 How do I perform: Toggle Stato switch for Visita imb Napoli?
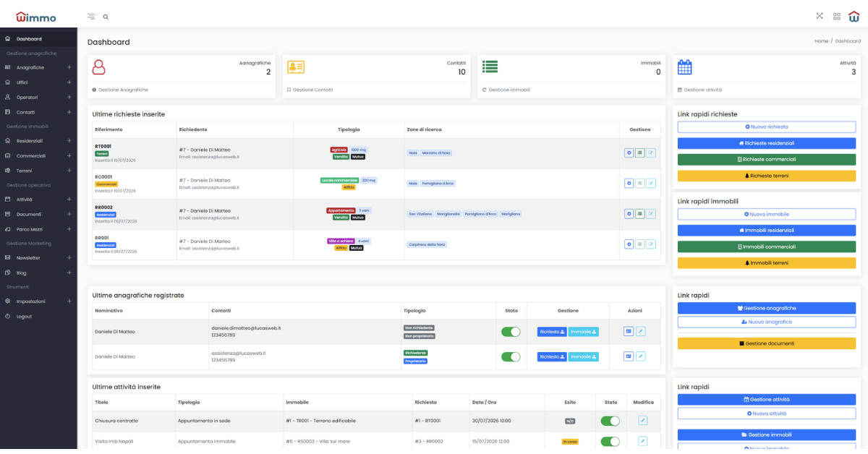click(610, 441)
